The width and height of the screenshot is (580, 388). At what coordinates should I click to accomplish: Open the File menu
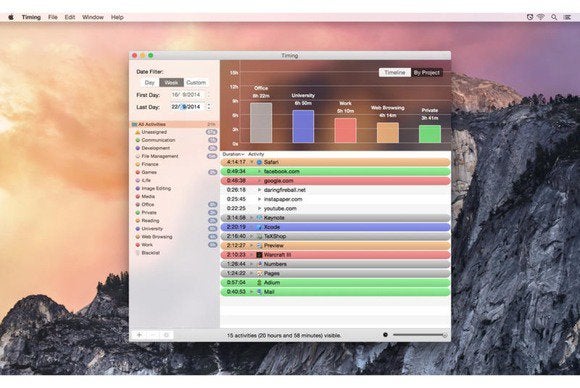pyautogui.click(x=53, y=17)
